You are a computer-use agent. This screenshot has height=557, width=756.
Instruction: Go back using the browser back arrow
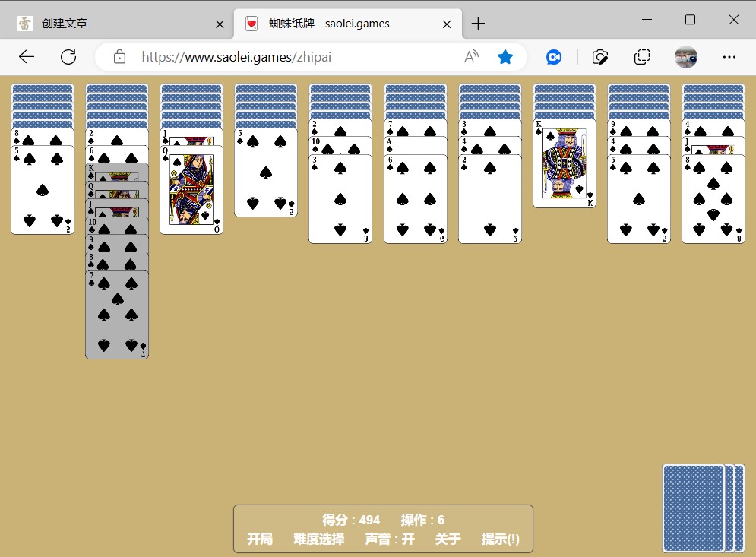[x=27, y=57]
